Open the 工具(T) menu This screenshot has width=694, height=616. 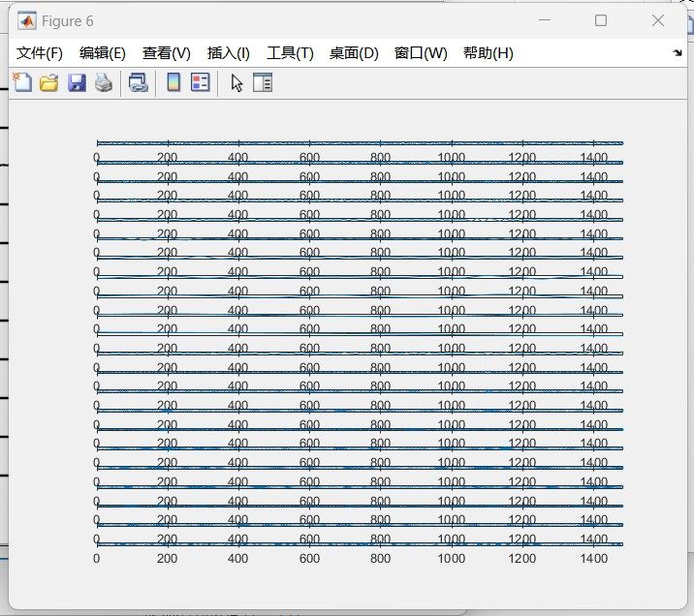point(290,53)
